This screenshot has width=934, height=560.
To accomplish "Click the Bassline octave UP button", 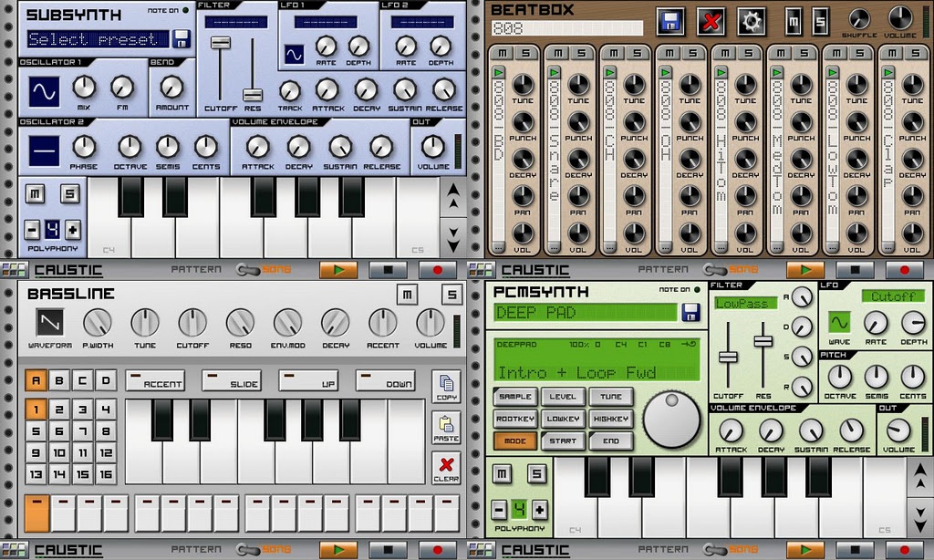I will coord(308,380).
